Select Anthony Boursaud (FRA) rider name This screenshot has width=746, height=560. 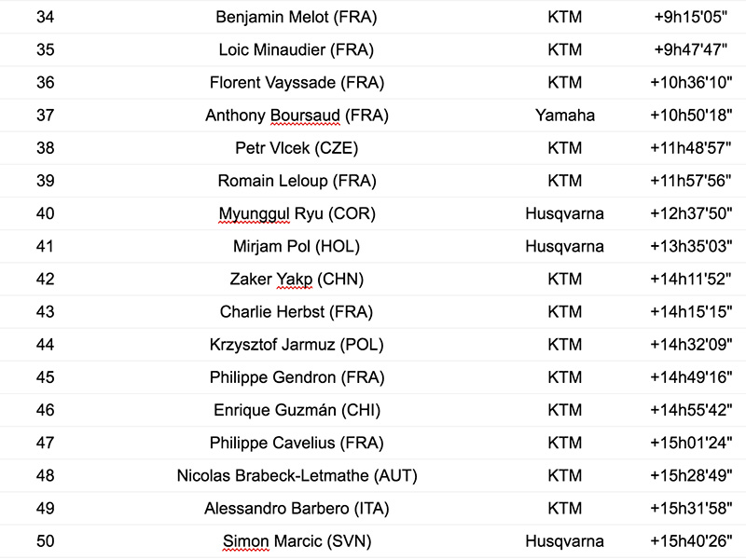click(x=297, y=116)
